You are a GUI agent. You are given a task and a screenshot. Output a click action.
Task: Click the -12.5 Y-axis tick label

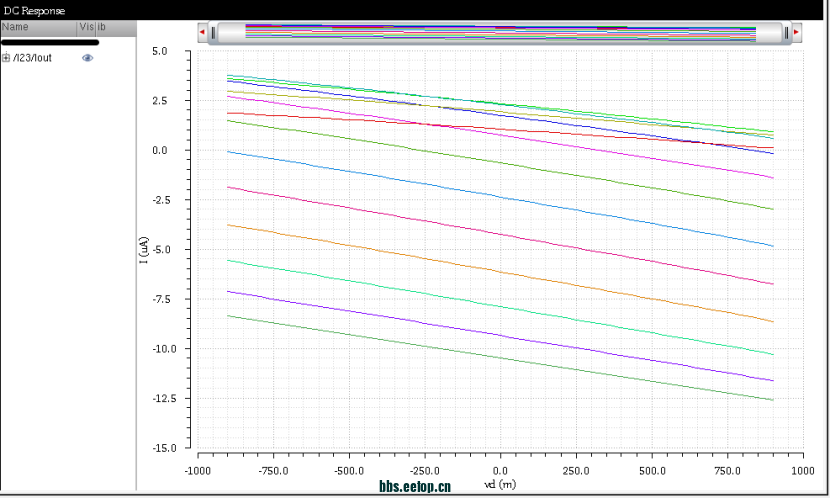point(165,398)
